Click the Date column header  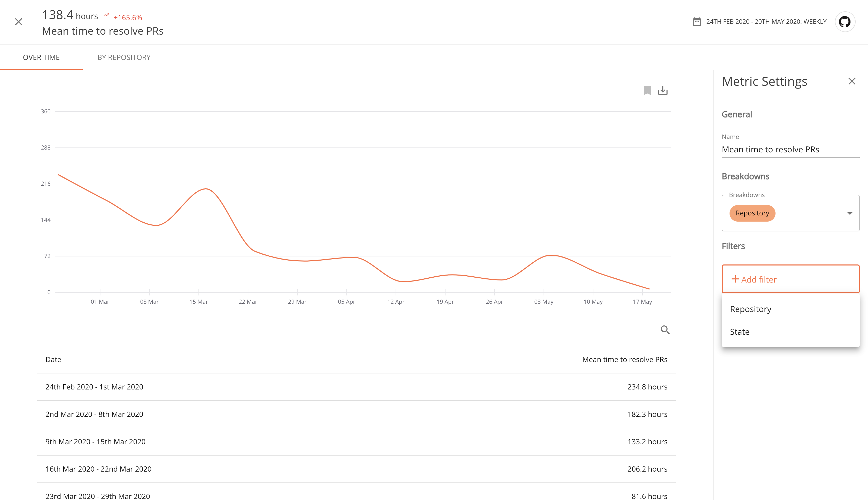(53, 360)
